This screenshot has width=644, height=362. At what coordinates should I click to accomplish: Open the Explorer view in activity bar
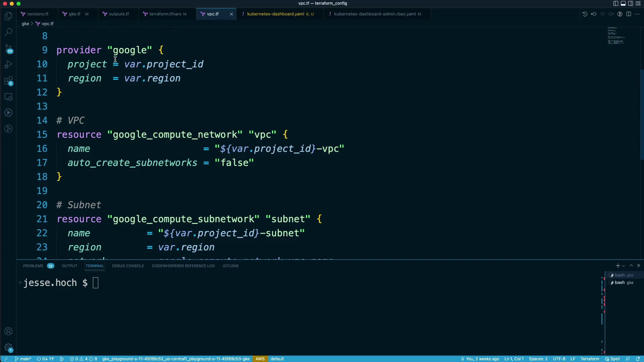[x=8, y=16]
